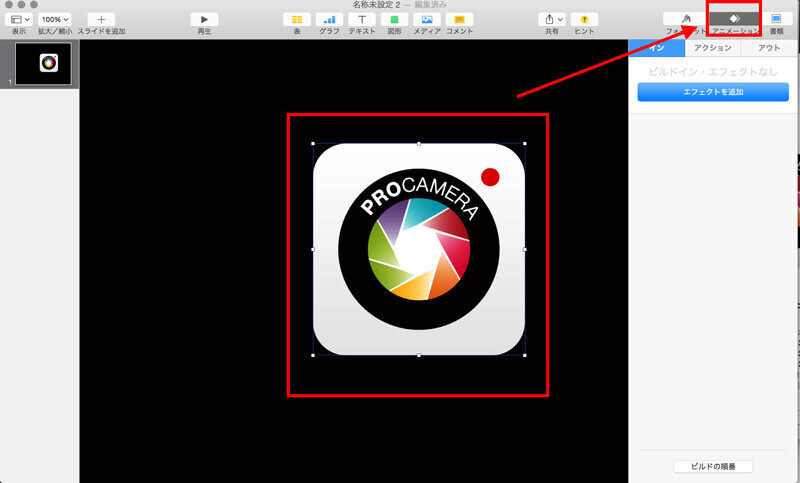800x483 pixels.
Task: Open the 書類 document inspector
Action: coord(777,19)
